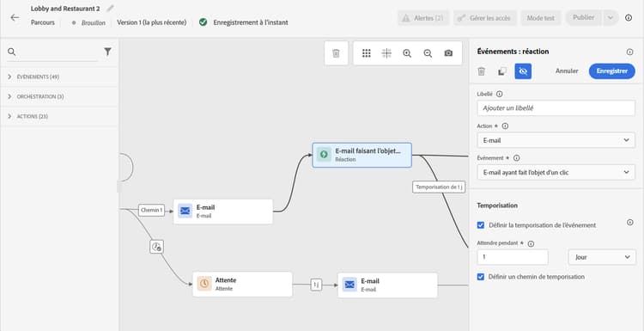Open the Jour unit dropdown
This screenshot has width=644, height=331.
click(602, 257)
